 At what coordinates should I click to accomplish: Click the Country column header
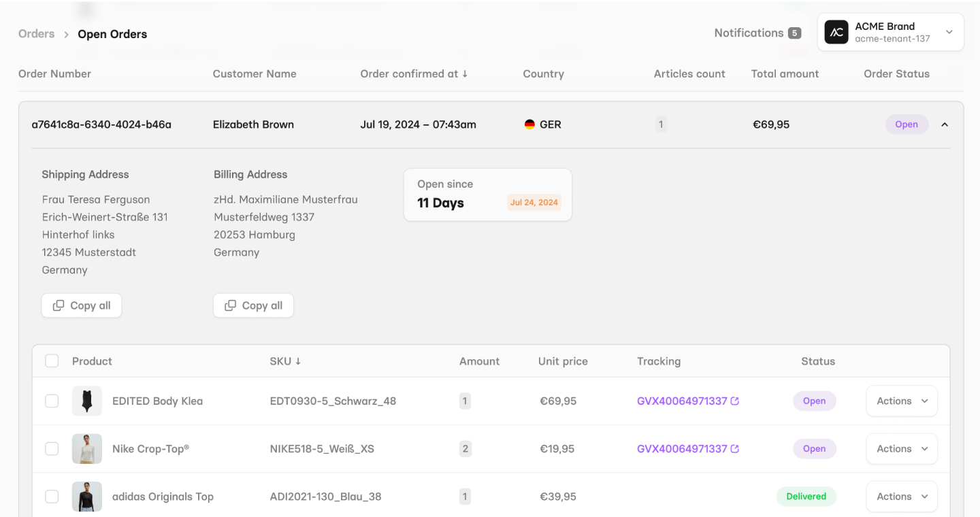click(x=543, y=73)
